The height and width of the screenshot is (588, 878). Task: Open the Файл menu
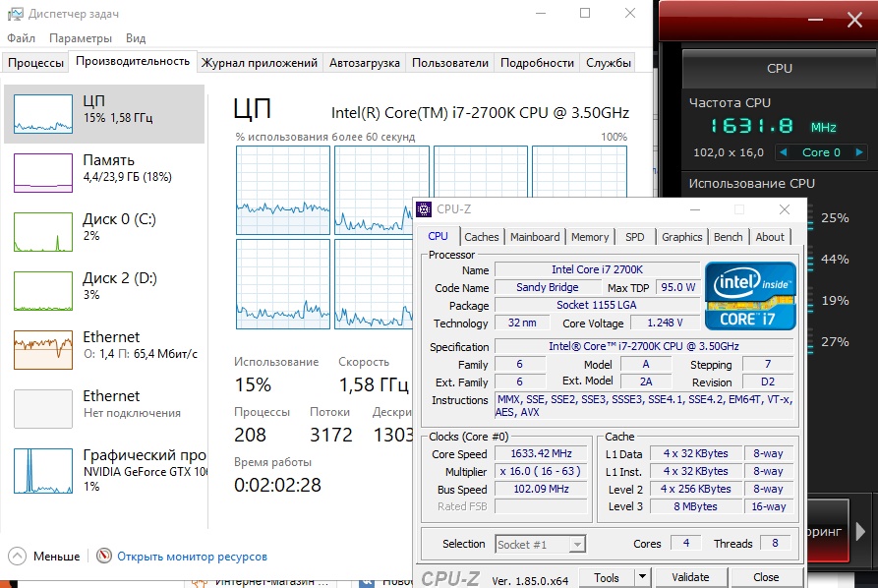click(22, 38)
